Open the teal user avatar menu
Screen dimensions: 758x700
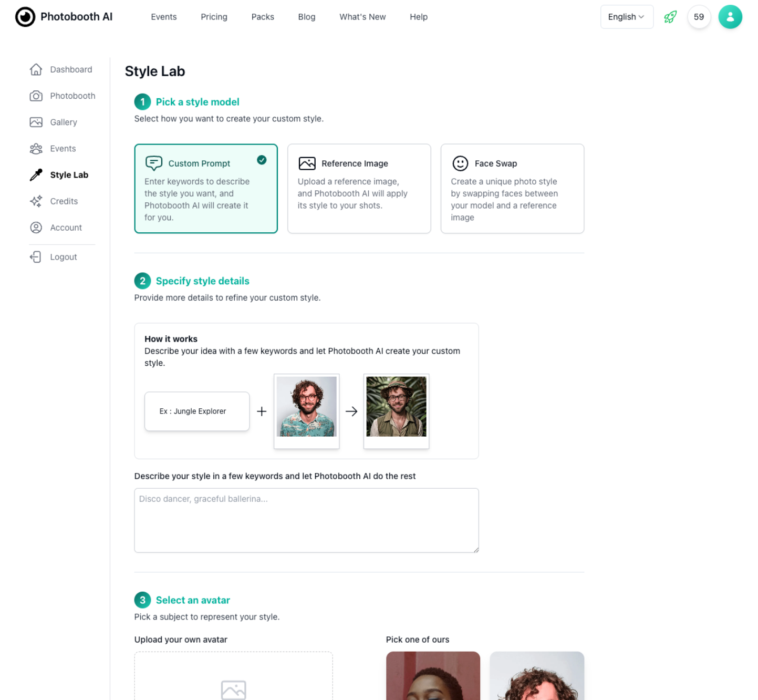coord(730,17)
